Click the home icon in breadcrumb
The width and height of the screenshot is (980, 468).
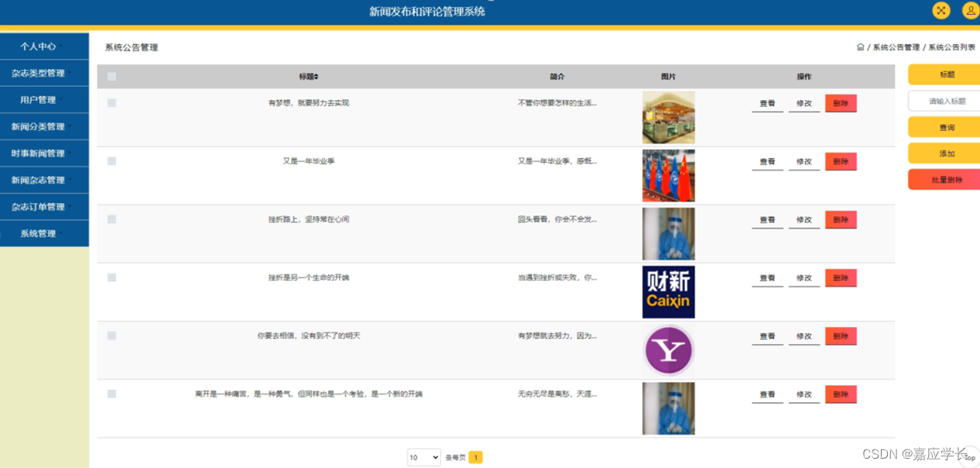pyautogui.click(x=860, y=47)
